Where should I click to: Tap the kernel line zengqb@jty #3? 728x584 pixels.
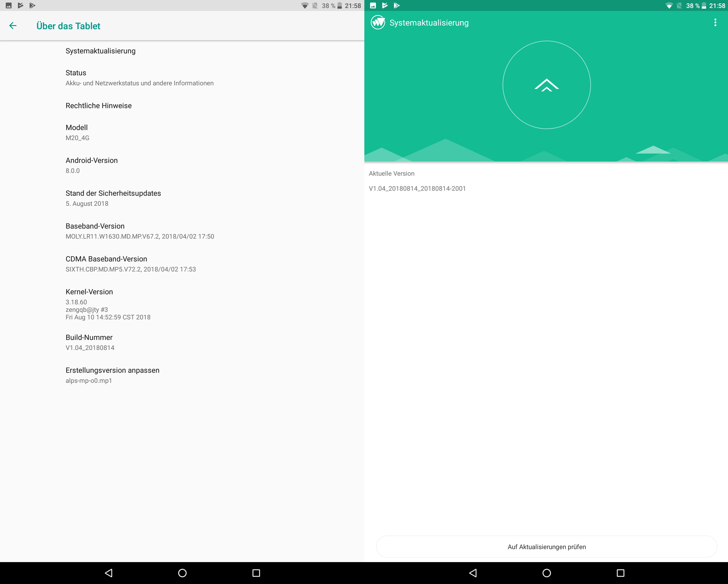(x=86, y=309)
